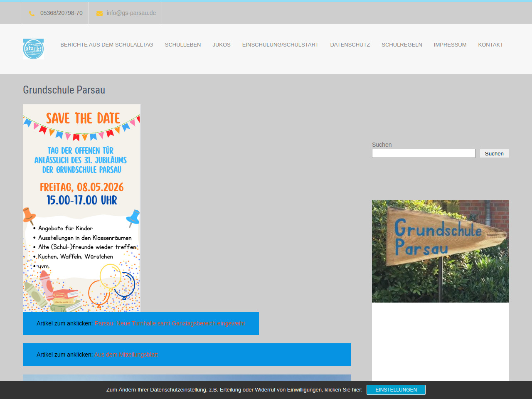Click the info@gs-parsau.de email address
This screenshot has height=399, width=532.
click(131, 13)
